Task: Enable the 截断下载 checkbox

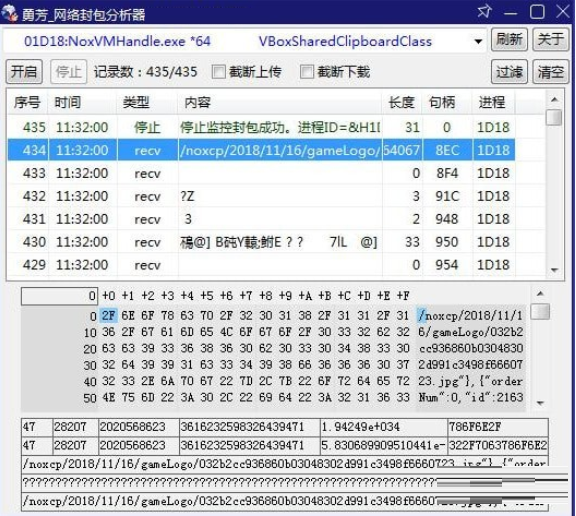Action: [x=307, y=72]
